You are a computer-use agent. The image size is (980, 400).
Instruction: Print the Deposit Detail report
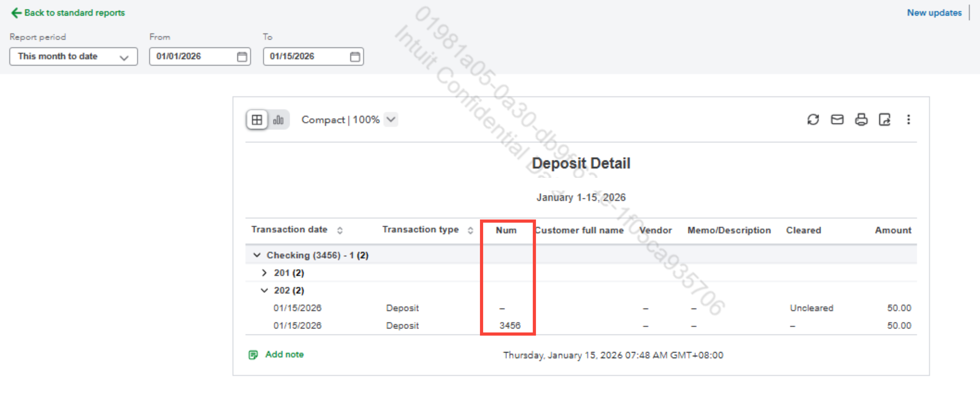(x=861, y=120)
